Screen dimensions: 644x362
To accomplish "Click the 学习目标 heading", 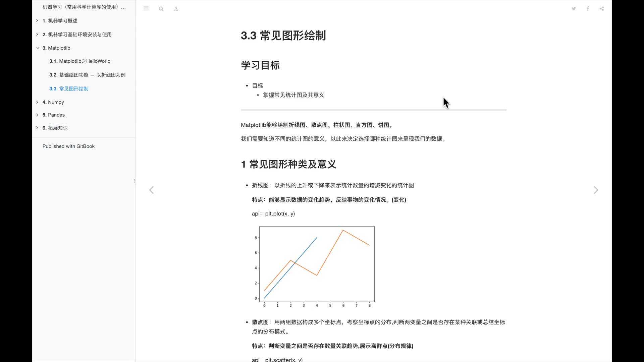I will (x=260, y=65).
